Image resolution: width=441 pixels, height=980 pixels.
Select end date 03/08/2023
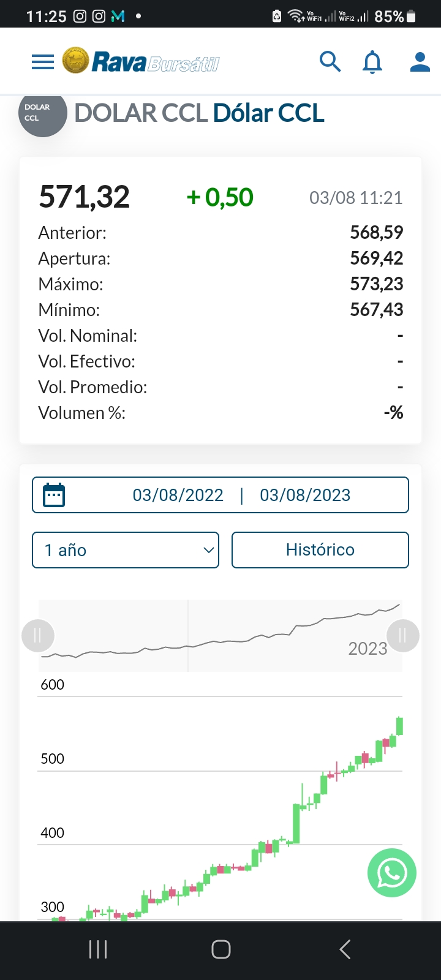(x=305, y=495)
